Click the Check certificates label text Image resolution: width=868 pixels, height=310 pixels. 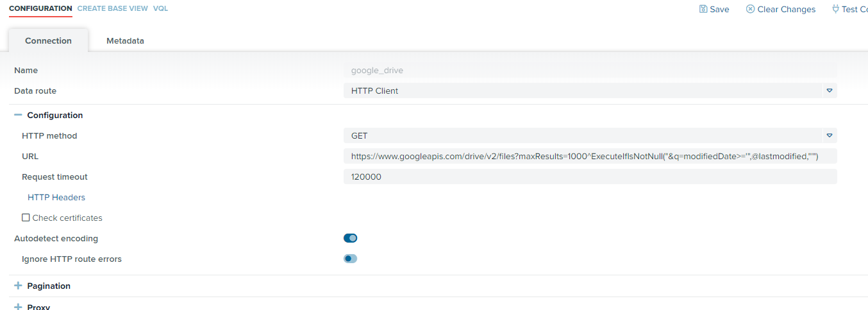(x=67, y=218)
